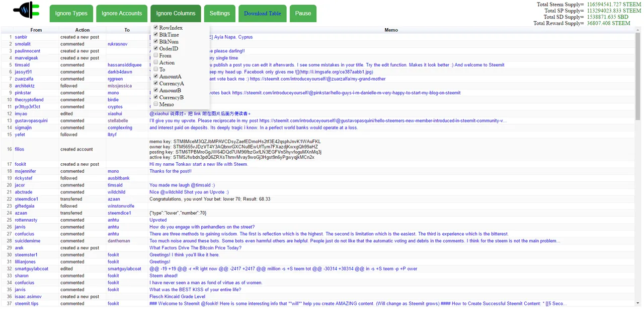Open the darkb4dawn account link
This screenshot has width=644, height=328.
coord(120,72)
